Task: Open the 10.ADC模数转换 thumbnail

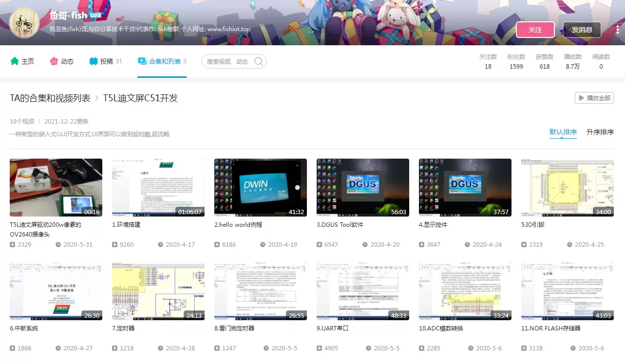Action: 465,291
